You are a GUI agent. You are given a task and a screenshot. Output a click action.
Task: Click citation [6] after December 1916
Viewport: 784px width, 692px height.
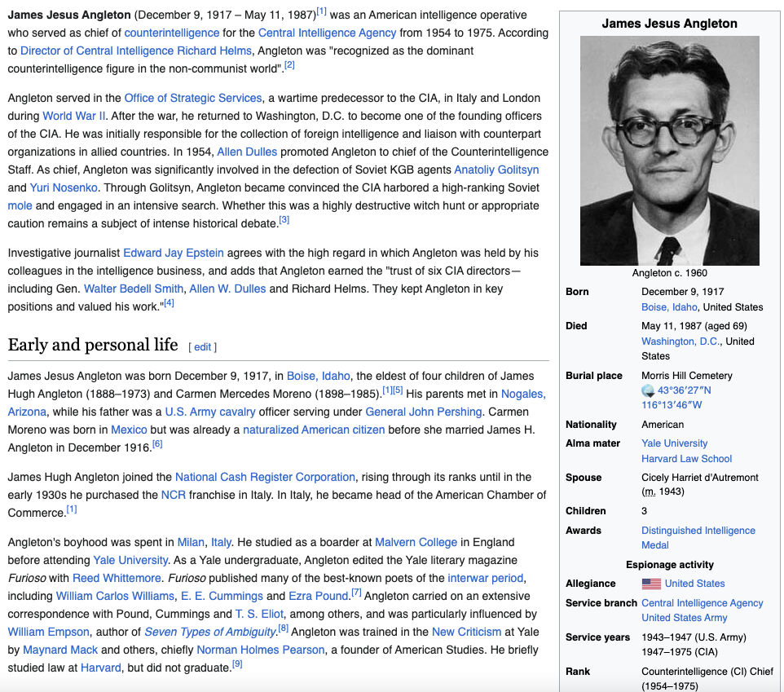(157, 444)
